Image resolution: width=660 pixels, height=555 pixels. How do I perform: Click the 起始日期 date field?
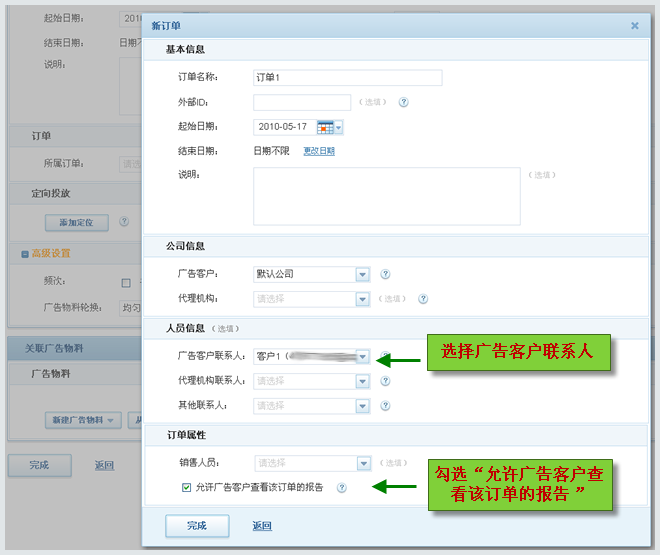pos(285,127)
